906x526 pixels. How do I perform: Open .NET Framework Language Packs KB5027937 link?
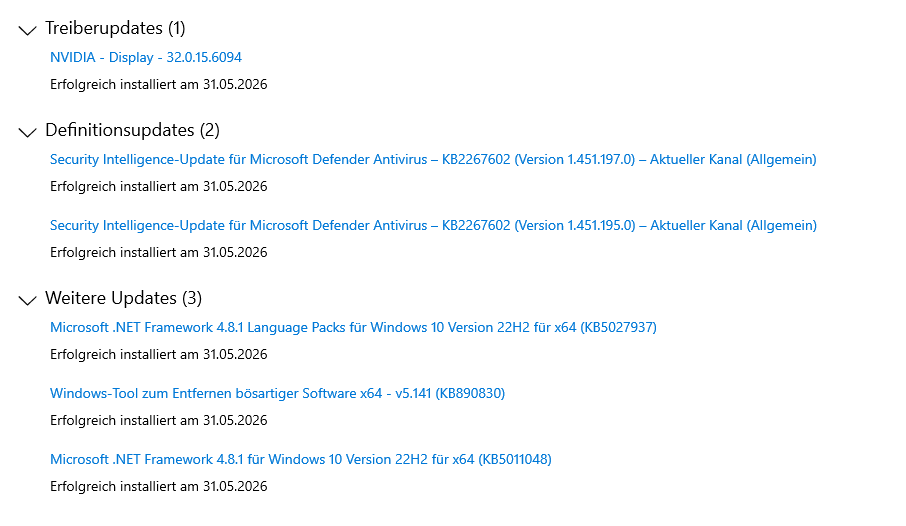pos(353,328)
